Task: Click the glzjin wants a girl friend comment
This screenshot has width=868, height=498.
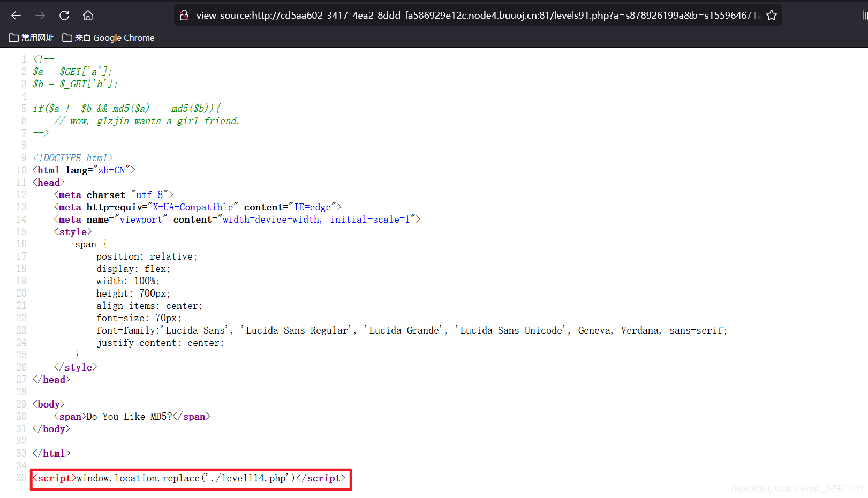Action: click(x=146, y=121)
